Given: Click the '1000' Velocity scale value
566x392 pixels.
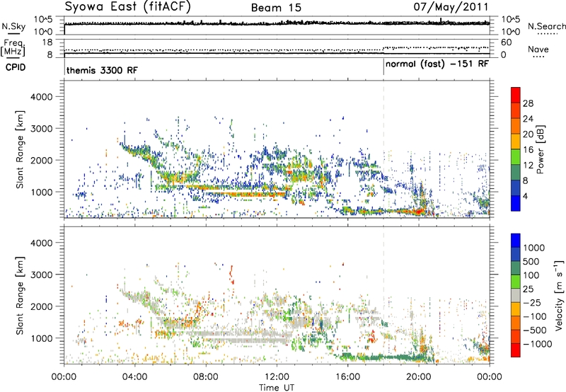Looking at the screenshot, I should [x=534, y=248].
